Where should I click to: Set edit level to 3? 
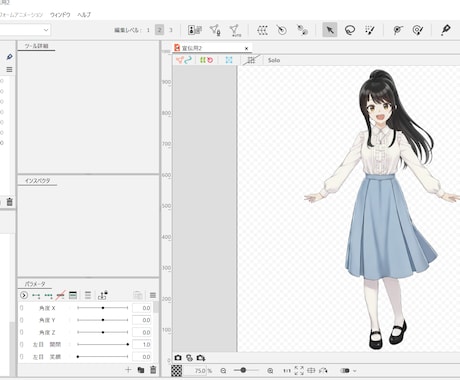click(x=171, y=30)
